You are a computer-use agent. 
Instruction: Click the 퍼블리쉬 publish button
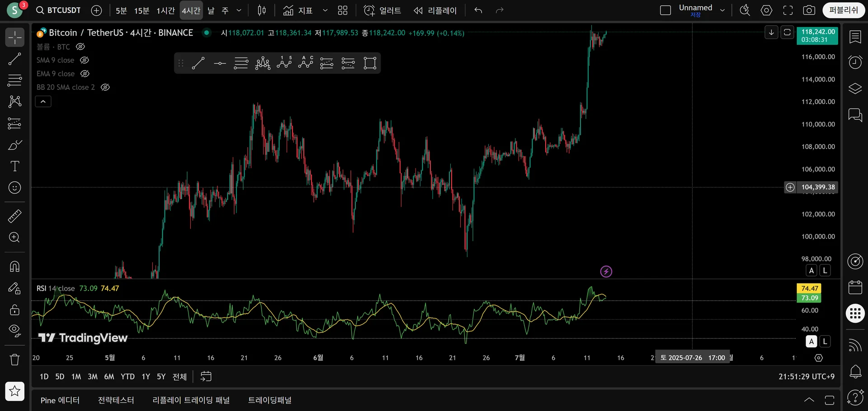point(843,10)
